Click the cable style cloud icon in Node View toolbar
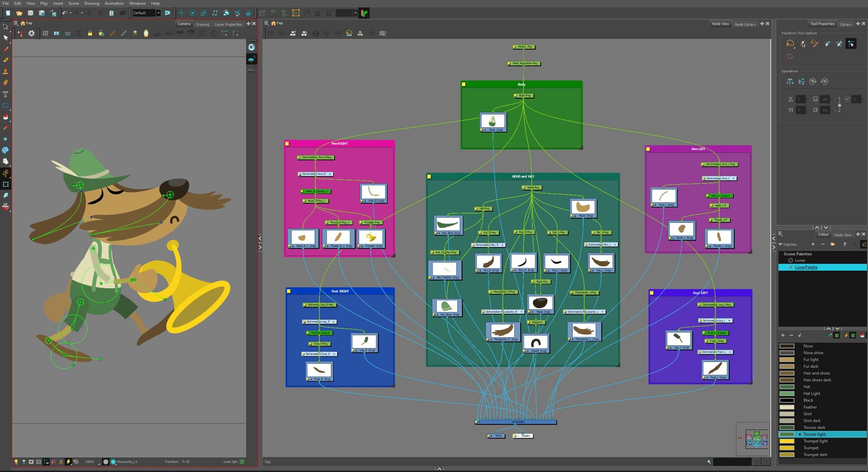Screen dimensions: 868x472 [349, 33]
